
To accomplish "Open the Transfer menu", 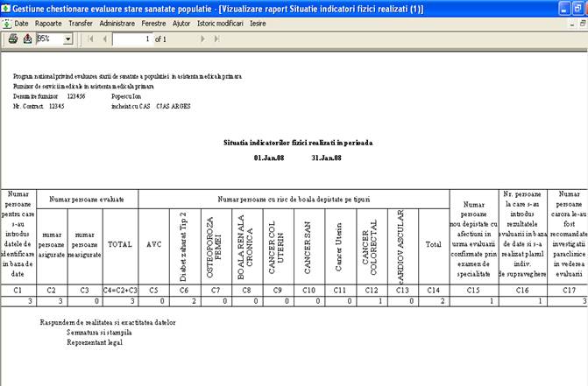I will [80, 23].
